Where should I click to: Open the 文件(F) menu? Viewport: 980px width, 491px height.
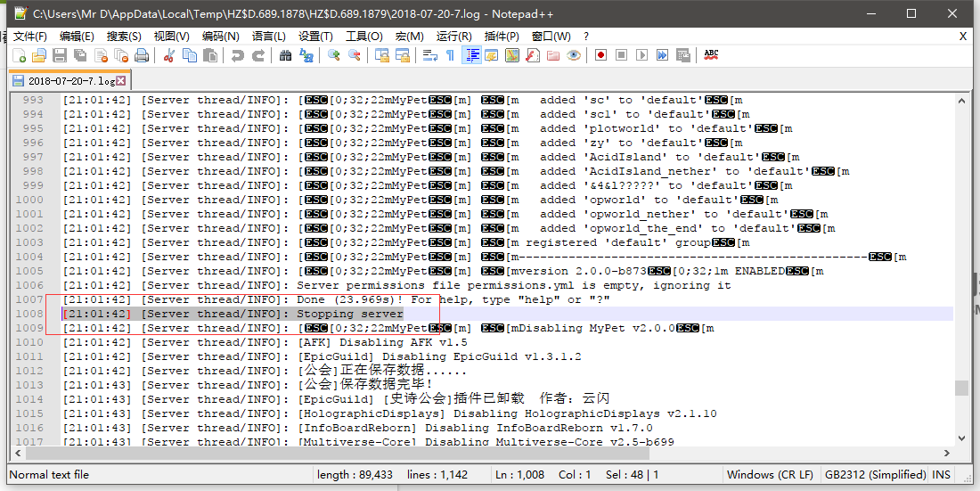pyautogui.click(x=30, y=36)
